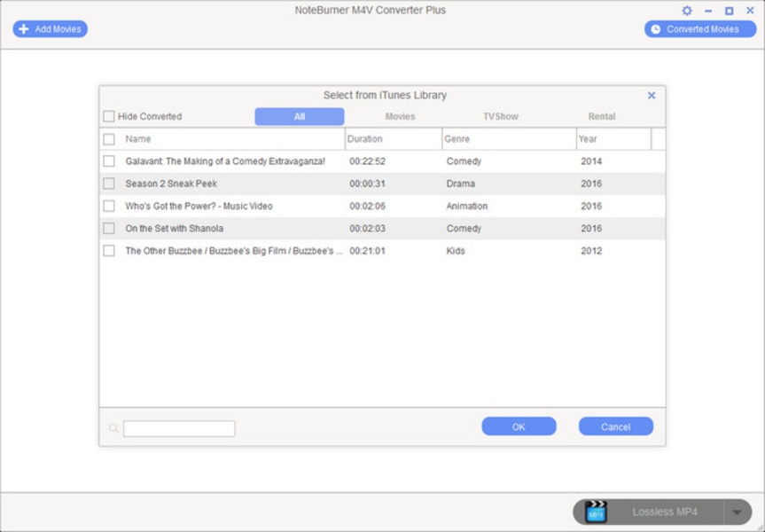765x532 pixels.
Task: Click the 2012 year cell
Action: 591,251
